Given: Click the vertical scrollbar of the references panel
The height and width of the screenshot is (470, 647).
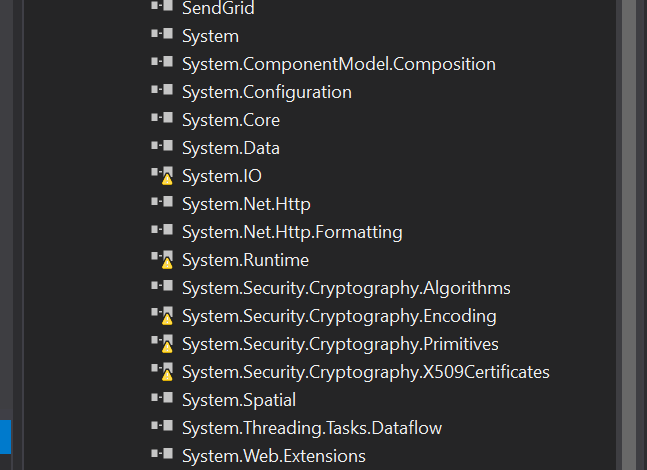Looking at the screenshot, I should pos(629,235).
